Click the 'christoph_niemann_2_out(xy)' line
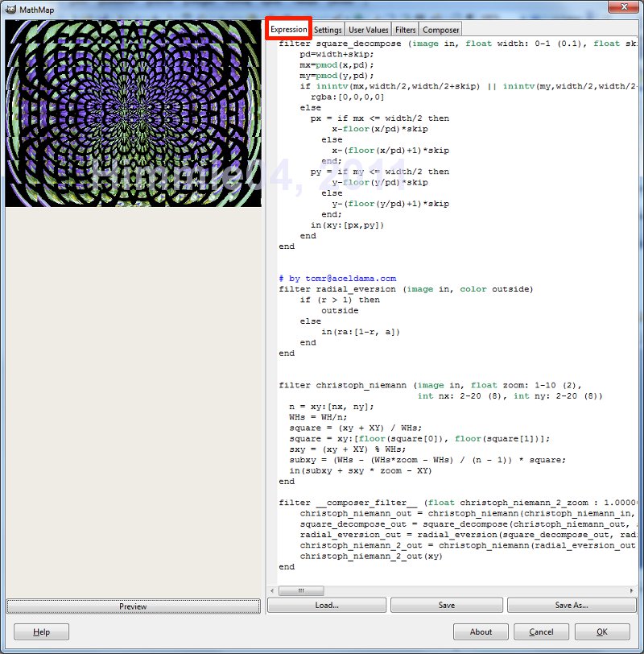The height and width of the screenshot is (654, 644). click(x=371, y=557)
